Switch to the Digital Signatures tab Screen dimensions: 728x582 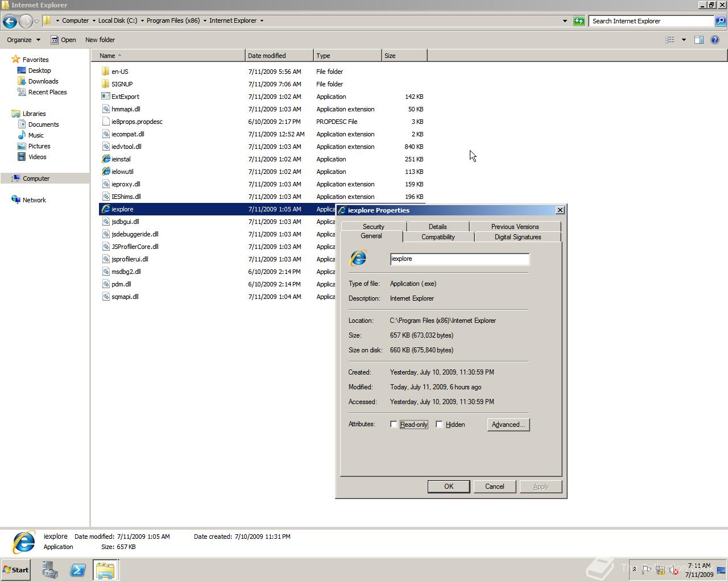click(x=518, y=237)
